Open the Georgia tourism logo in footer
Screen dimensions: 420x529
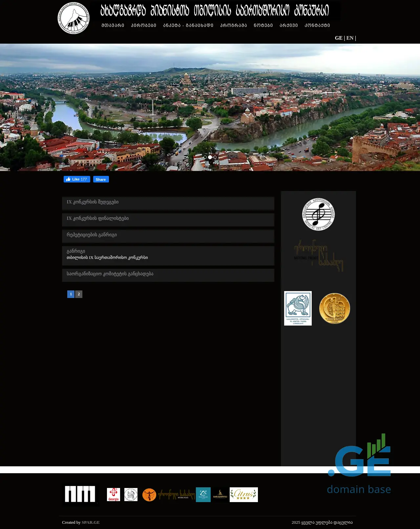[x=114, y=495]
